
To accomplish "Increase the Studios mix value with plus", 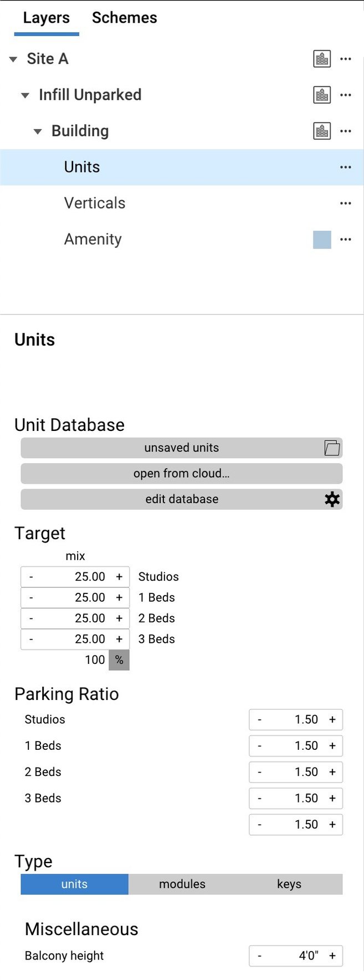I will pyautogui.click(x=119, y=577).
